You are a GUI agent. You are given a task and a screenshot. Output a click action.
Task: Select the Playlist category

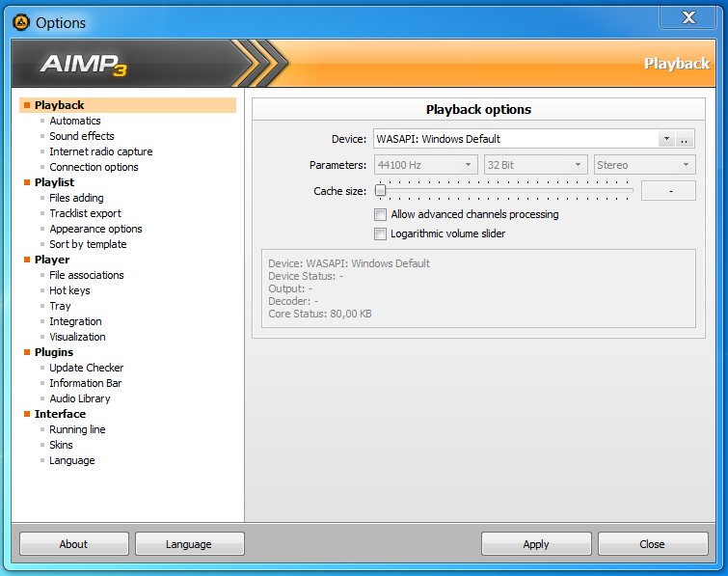point(54,182)
